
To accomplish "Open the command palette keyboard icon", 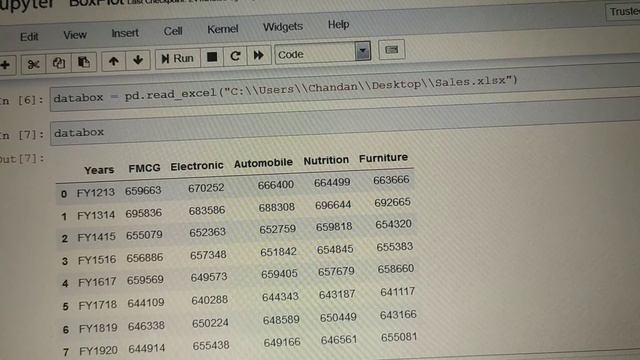I will point(391,50).
